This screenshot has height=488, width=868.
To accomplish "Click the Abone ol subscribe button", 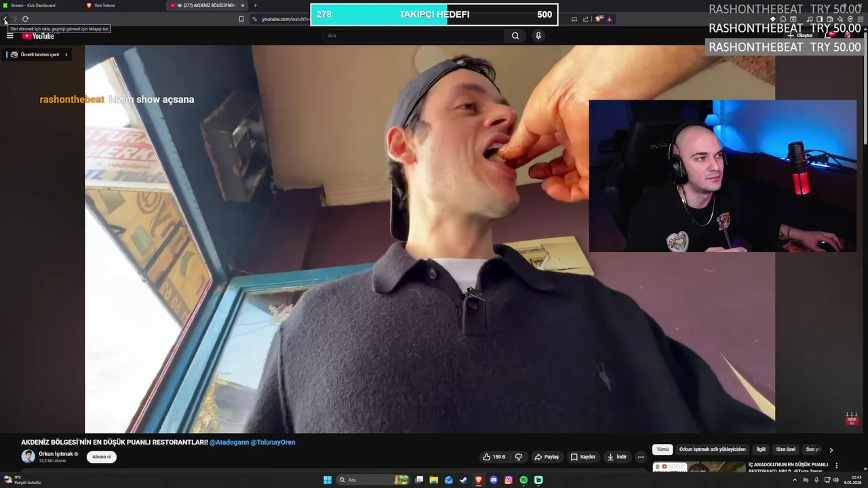I will pyautogui.click(x=102, y=457).
